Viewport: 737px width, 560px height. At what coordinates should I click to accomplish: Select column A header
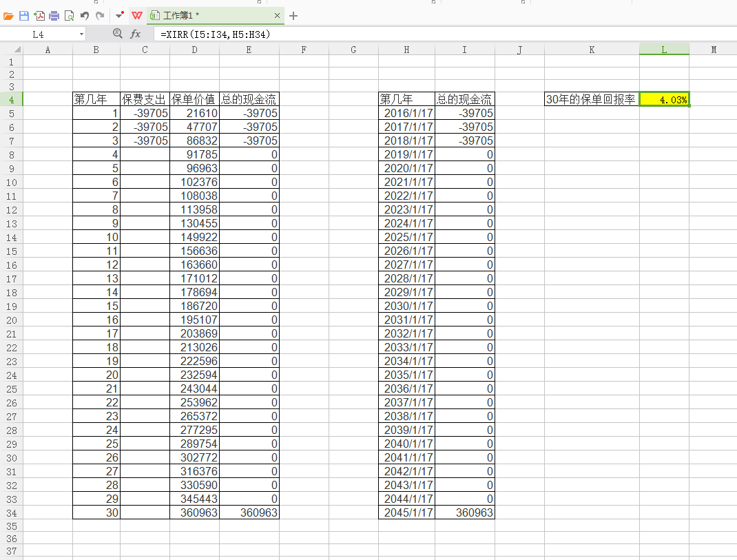point(48,50)
